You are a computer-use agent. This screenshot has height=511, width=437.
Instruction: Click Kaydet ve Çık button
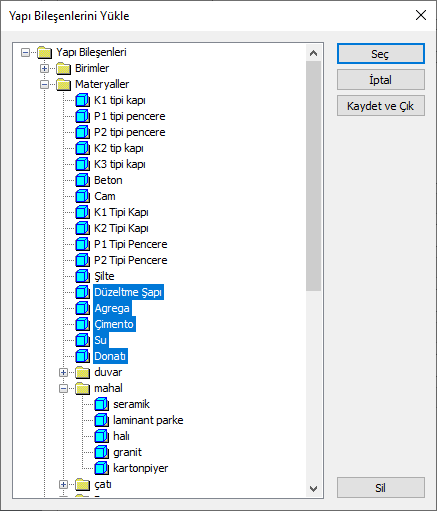[381, 106]
